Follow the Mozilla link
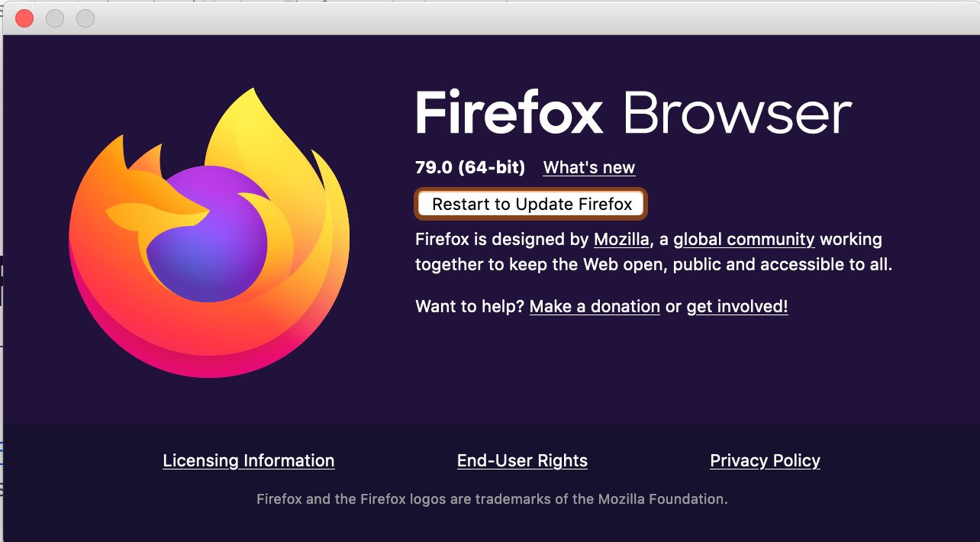The width and height of the screenshot is (980, 542). [621, 239]
